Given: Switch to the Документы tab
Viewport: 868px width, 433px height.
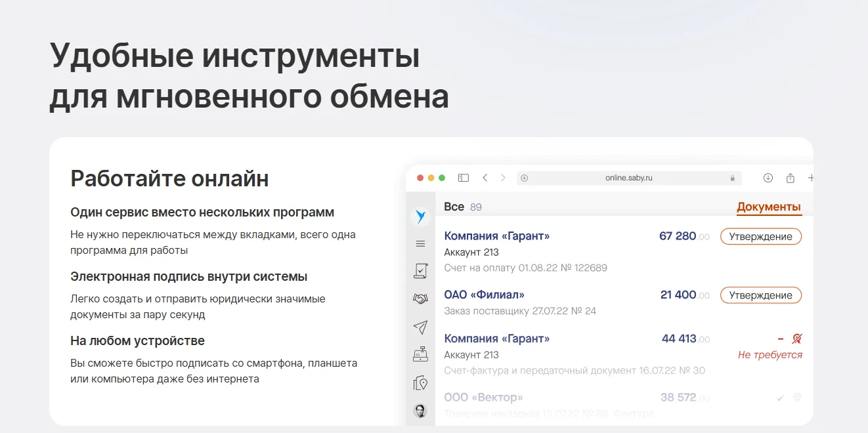Looking at the screenshot, I should pos(769,207).
